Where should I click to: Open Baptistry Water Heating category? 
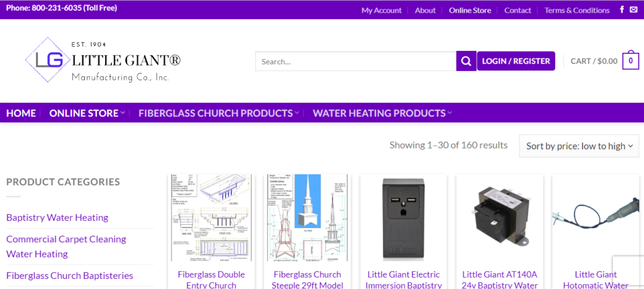click(57, 217)
